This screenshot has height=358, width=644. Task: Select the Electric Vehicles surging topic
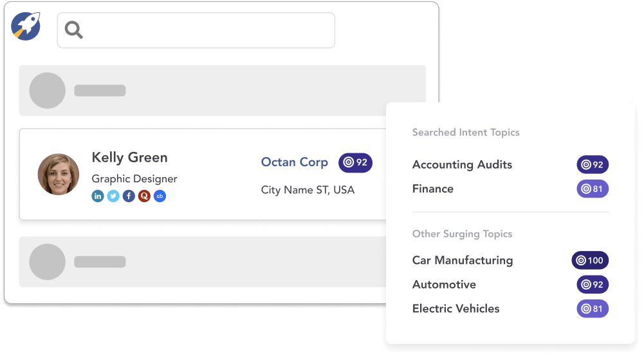click(455, 309)
